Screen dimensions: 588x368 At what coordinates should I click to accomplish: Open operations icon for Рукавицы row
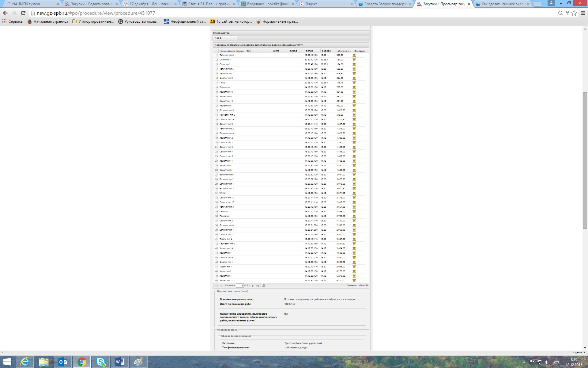[x=354, y=87]
